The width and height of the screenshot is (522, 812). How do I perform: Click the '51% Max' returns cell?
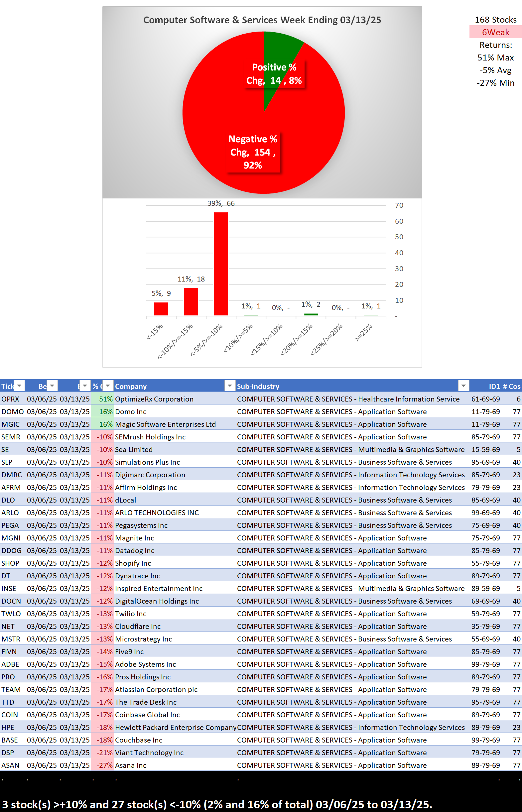[495, 58]
